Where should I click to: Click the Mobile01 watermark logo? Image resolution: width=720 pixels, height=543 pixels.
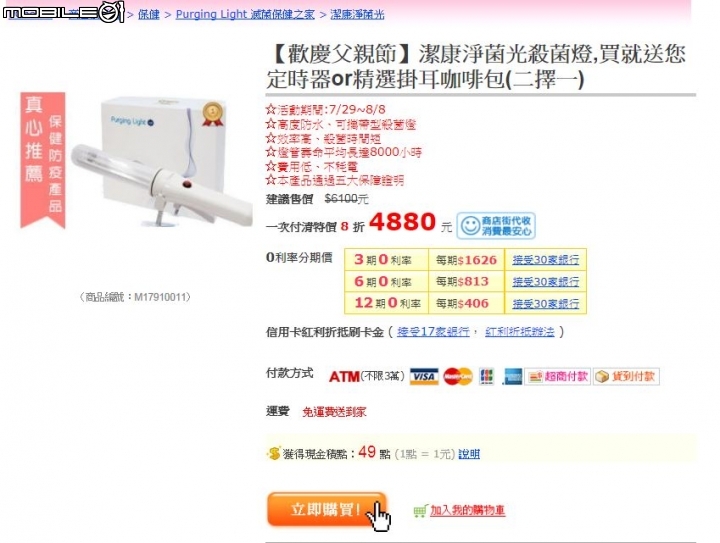click(x=63, y=12)
